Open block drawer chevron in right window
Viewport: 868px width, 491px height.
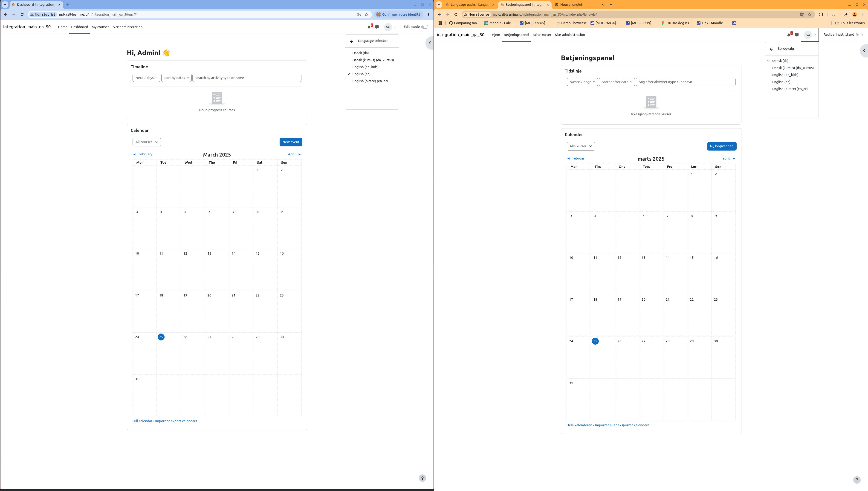coord(864,51)
